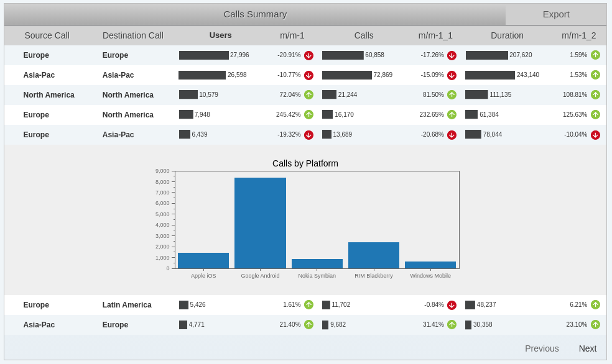Click red down arrow for Europe-Europe Users
Image resolution: width=612 pixels, height=364 pixels.
click(308, 55)
